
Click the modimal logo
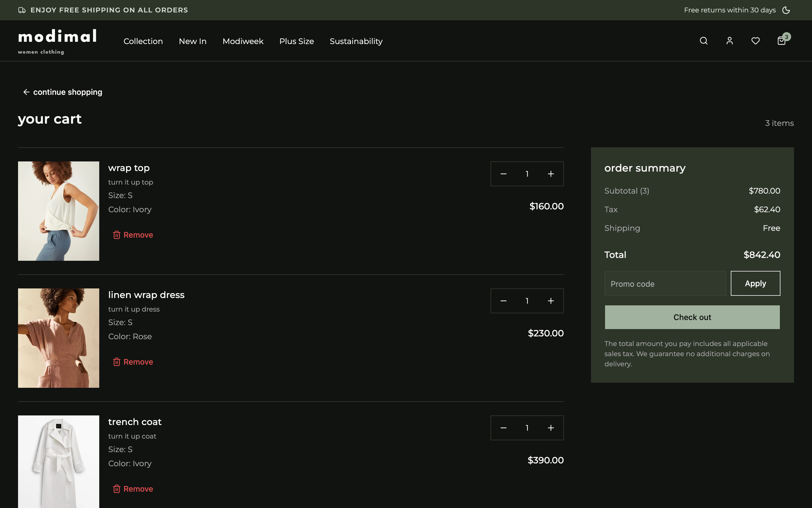[x=58, y=42]
